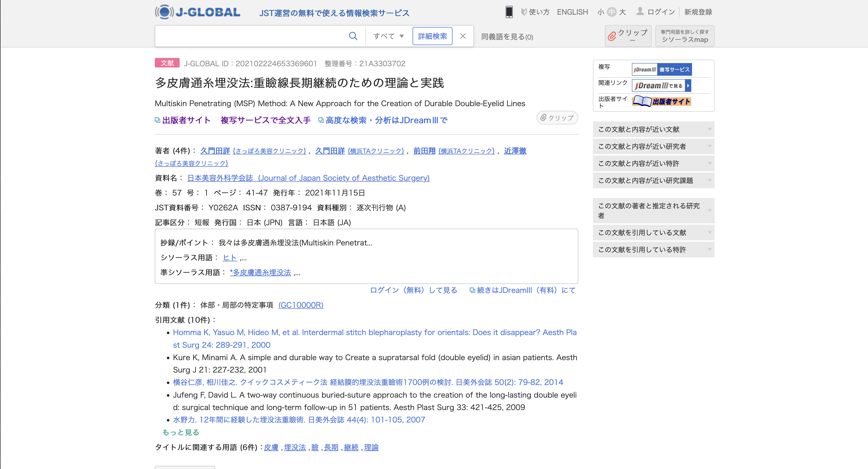
Task: Click the mobile phone icon in header
Action: click(x=509, y=12)
